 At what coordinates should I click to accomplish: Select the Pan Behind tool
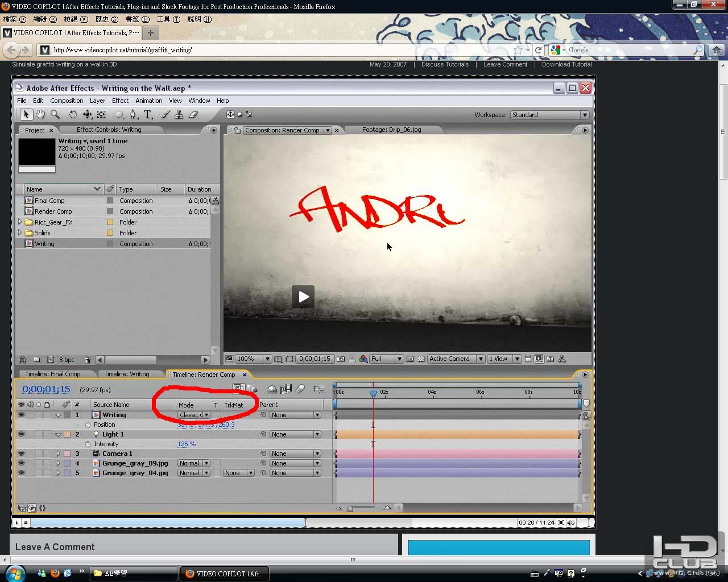(x=101, y=114)
